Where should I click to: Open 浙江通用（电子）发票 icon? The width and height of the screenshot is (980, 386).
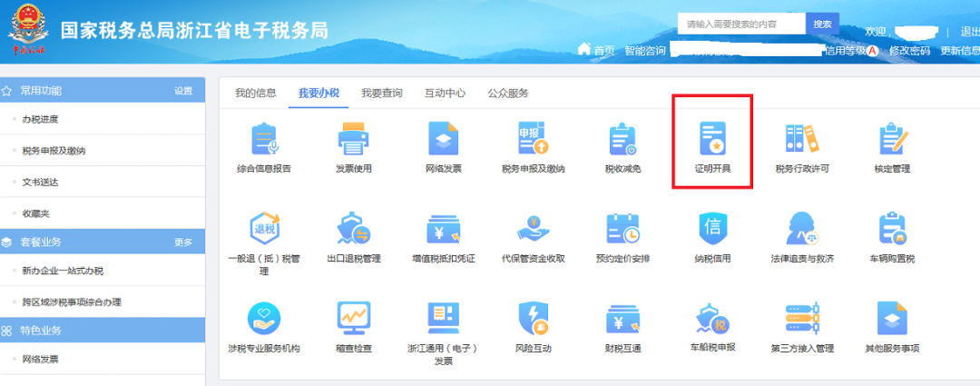444,318
